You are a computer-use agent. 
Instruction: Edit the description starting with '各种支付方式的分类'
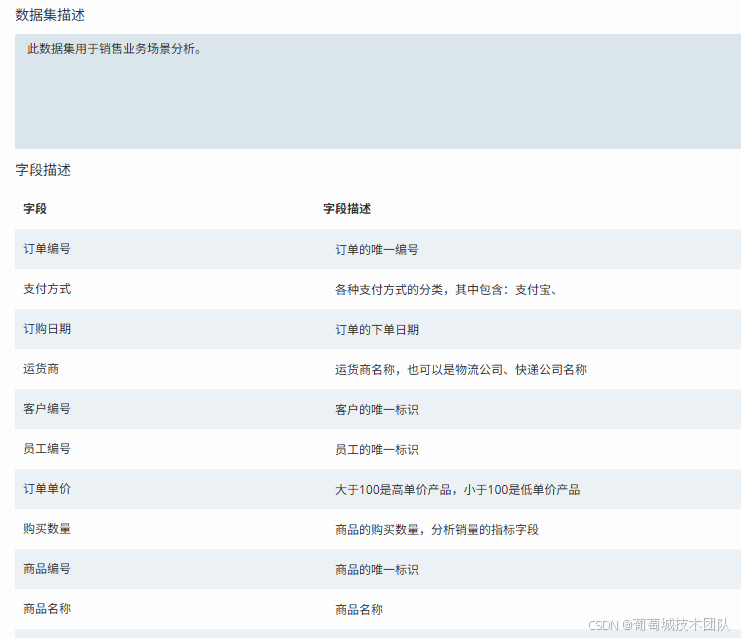[x=446, y=289]
